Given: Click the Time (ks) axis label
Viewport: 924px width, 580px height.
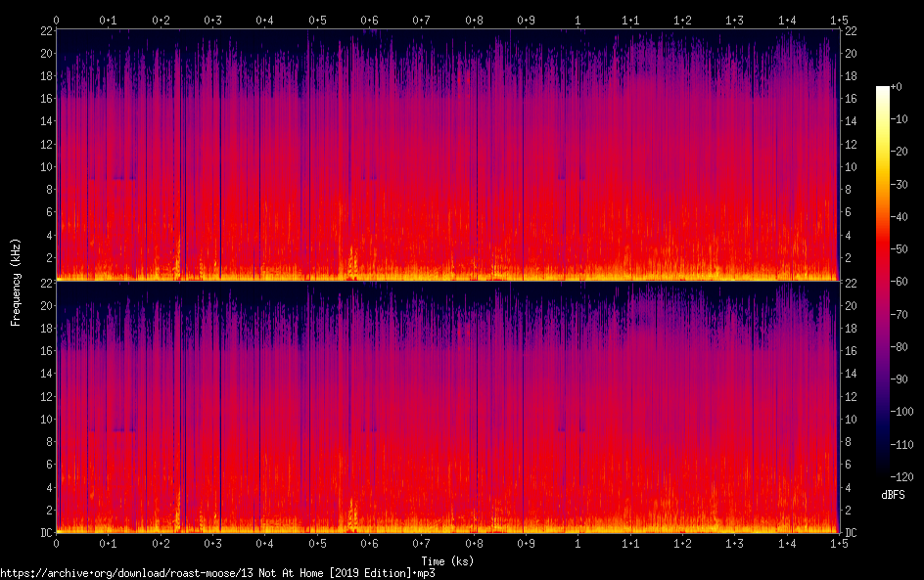Looking at the screenshot, I should click(x=447, y=560).
